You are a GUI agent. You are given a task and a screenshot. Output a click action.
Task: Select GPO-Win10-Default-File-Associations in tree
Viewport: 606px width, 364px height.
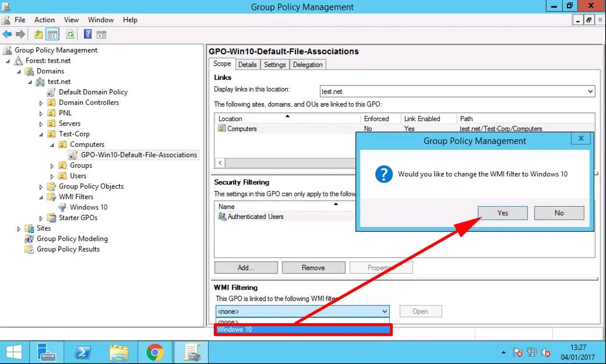tap(139, 155)
